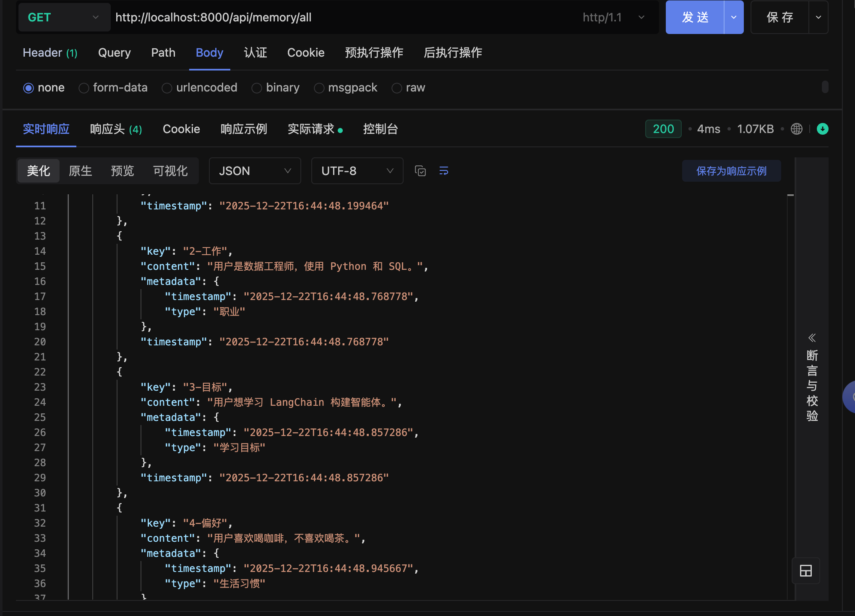This screenshot has height=616, width=855.
Task: Switch to the Query tab
Action: coord(114,53)
